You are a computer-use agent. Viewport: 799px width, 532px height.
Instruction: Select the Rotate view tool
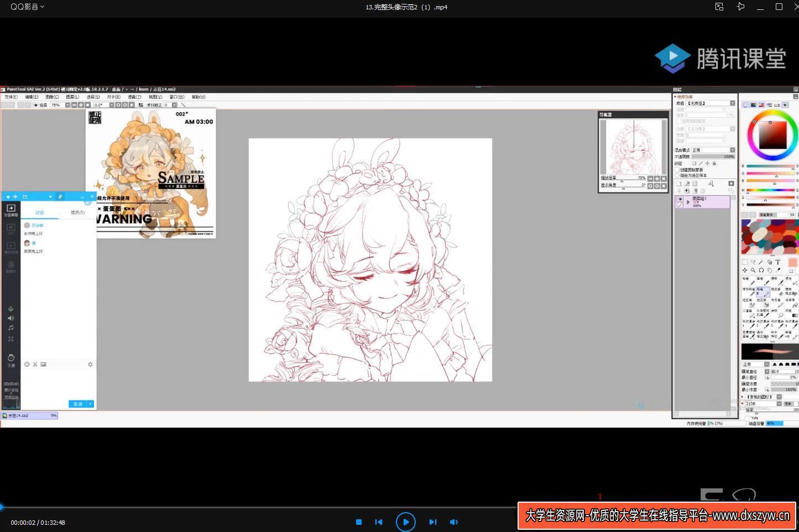761,270
